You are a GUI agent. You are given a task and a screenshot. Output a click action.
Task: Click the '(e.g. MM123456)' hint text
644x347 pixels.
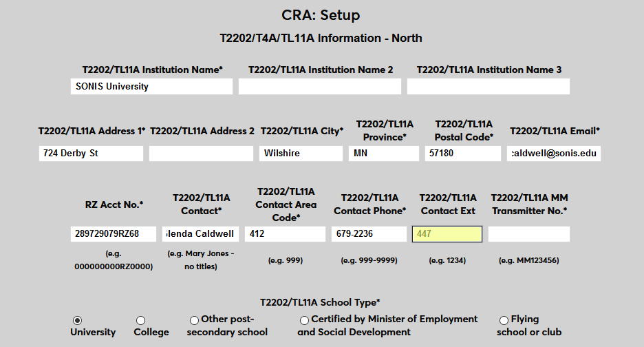pos(529,260)
